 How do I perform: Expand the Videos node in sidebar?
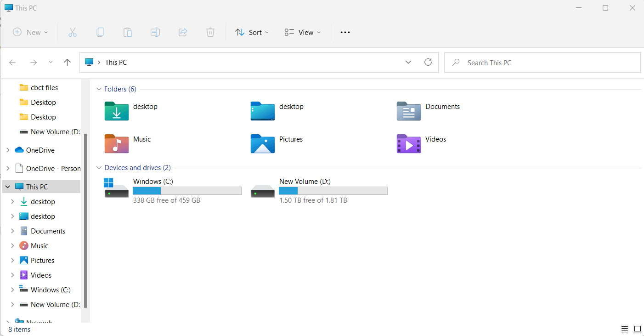(12, 275)
